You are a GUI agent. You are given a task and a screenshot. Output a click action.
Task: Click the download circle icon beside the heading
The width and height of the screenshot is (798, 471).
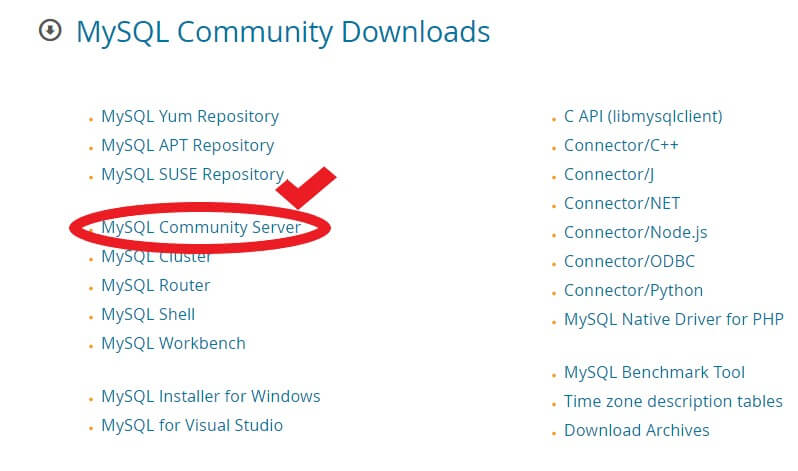[50, 31]
